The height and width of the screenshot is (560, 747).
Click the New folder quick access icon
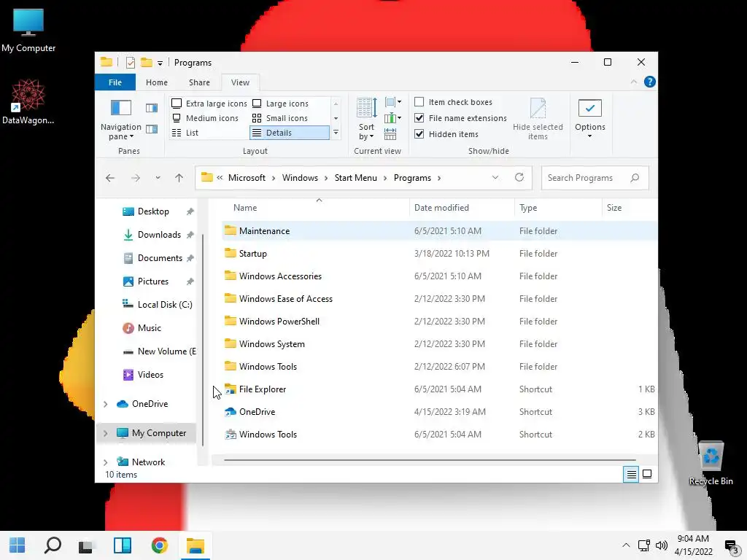click(x=146, y=63)
